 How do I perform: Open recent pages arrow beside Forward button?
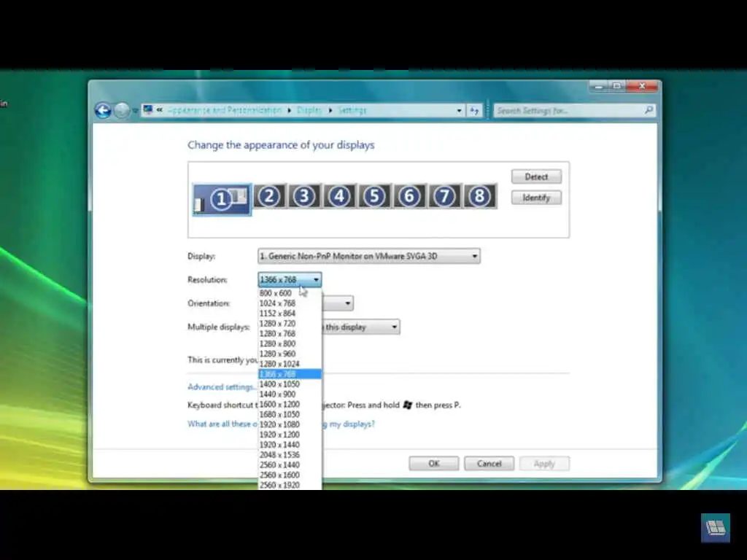[135, 111]
